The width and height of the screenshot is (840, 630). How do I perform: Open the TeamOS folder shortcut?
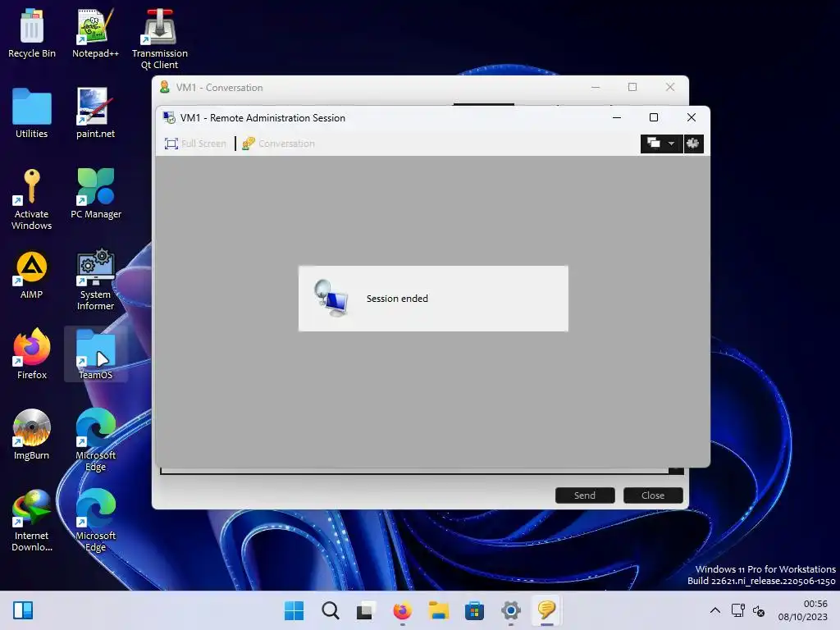[96, 354]
